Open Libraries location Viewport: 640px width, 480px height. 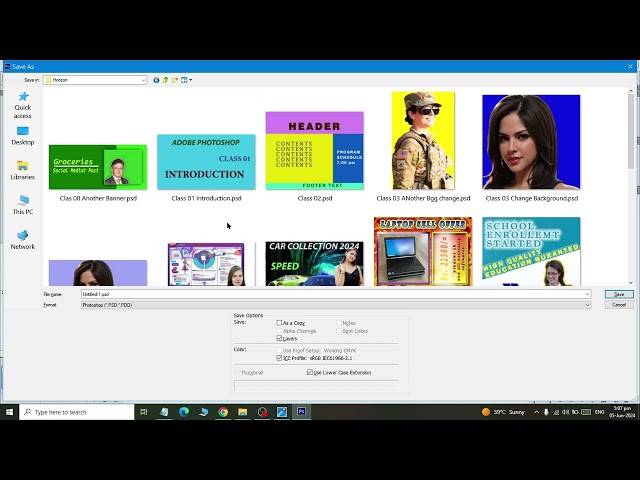point(23,171)
